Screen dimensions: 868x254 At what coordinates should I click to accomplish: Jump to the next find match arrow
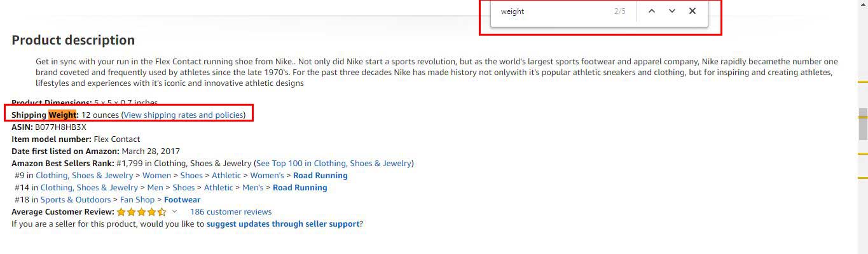672,11
